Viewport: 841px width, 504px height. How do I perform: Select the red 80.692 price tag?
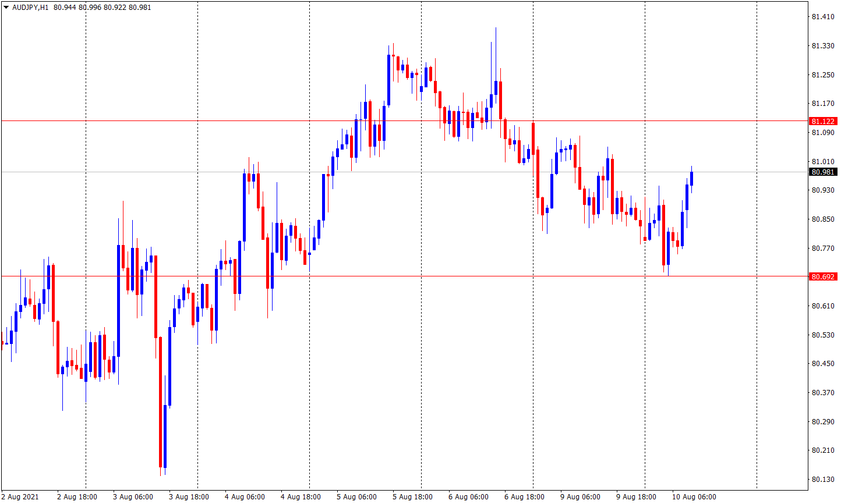[823, 276]
